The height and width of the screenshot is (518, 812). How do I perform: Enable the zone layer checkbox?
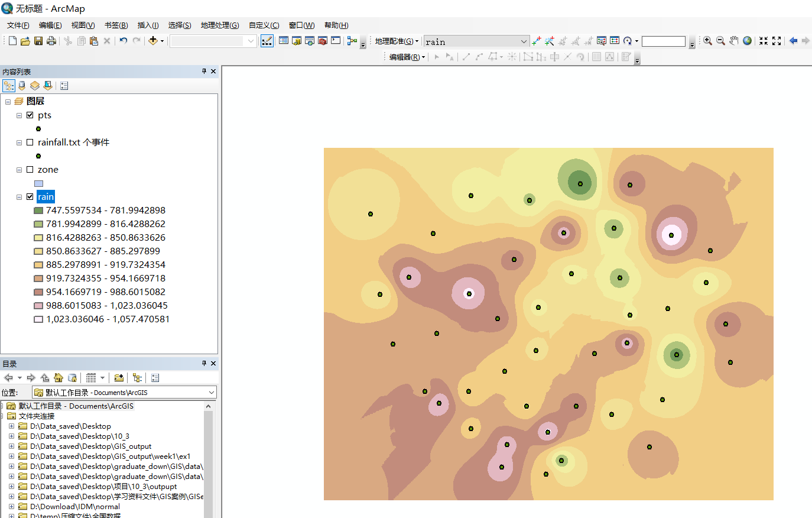(30, 170)
